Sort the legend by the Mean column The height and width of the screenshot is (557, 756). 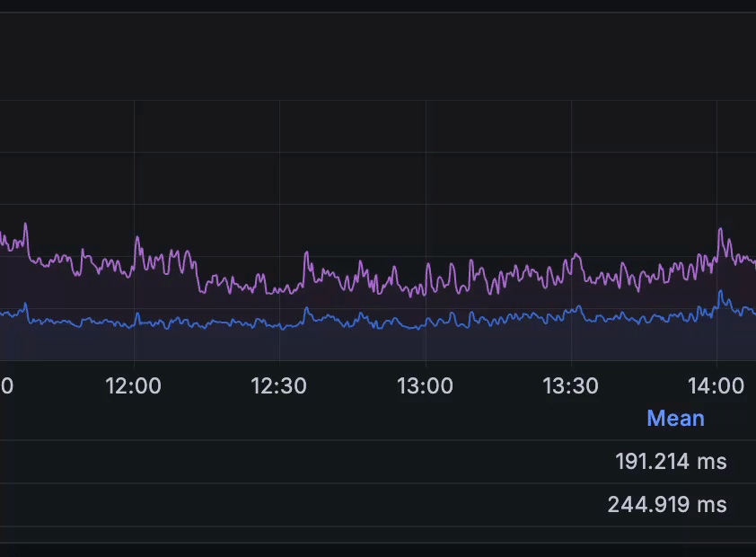(x=675, y=418)
